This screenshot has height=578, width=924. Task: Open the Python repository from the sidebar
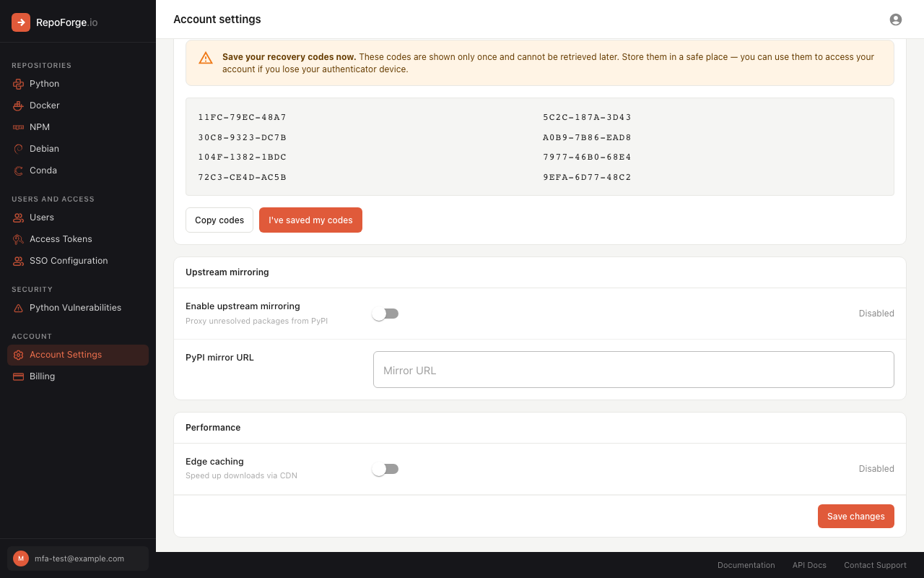[45, 83]
